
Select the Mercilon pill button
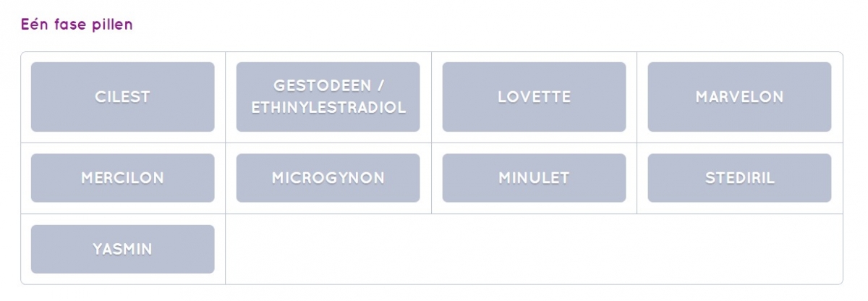122,178
